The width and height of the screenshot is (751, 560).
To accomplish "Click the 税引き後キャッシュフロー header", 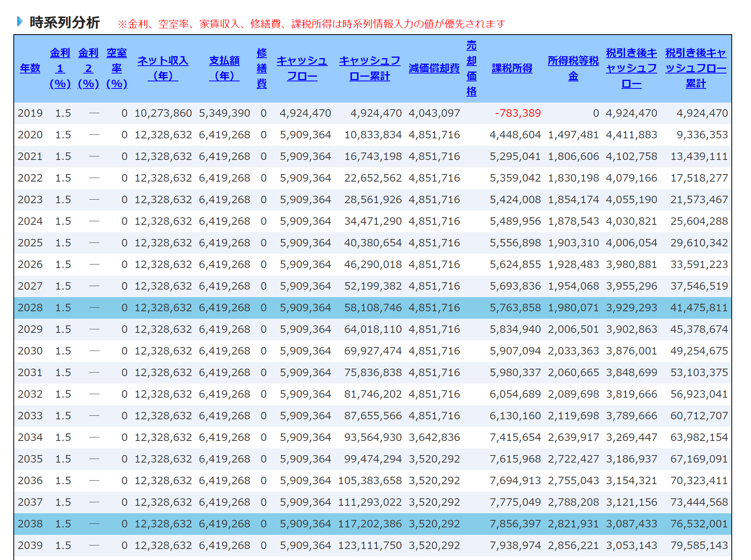I will (631, 68).
